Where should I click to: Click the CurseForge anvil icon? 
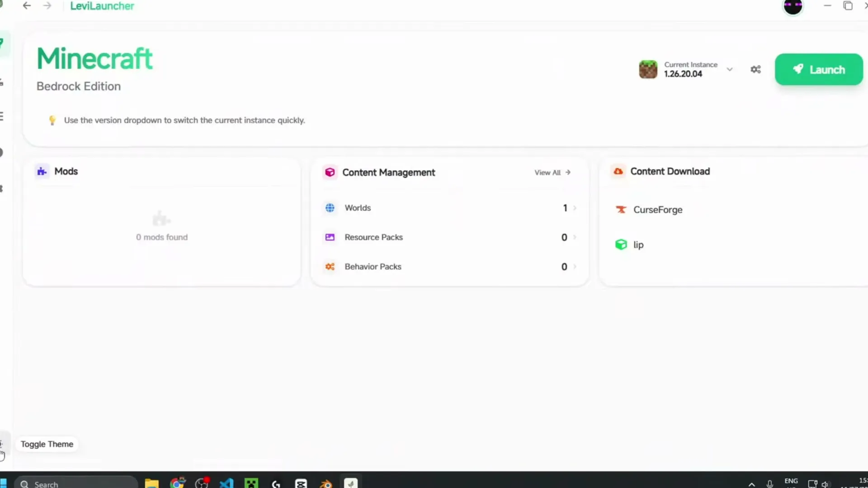[621, 210]
